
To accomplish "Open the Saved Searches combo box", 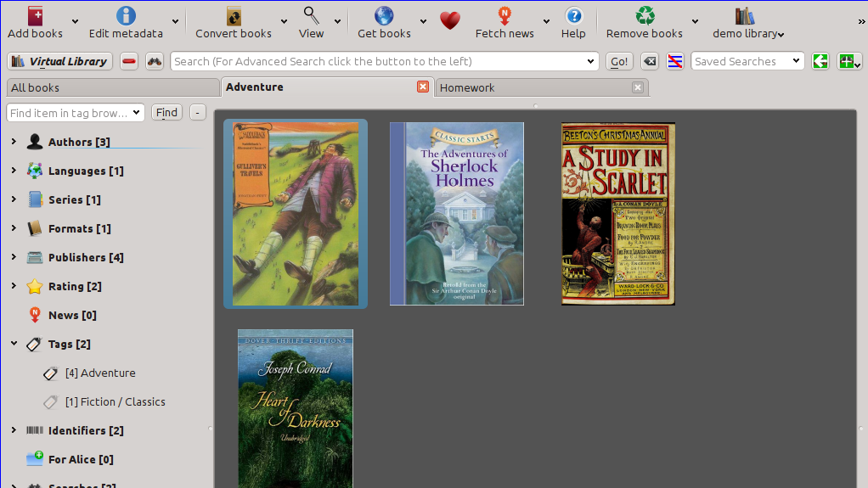I will (747, 61).
